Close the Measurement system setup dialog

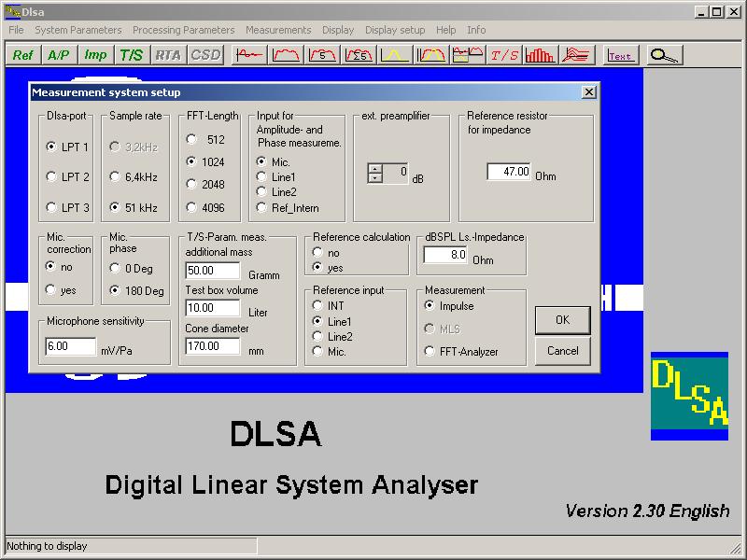point(589,91)
